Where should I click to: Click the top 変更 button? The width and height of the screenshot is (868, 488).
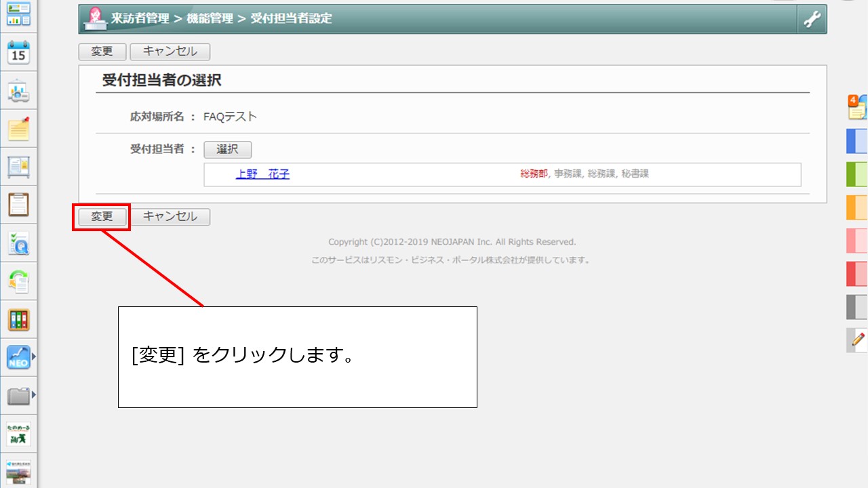102,52
